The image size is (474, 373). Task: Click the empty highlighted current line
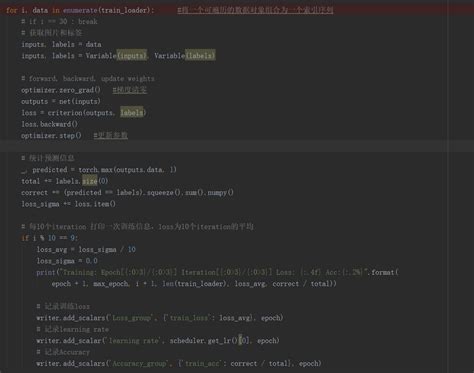coord(237,146)
